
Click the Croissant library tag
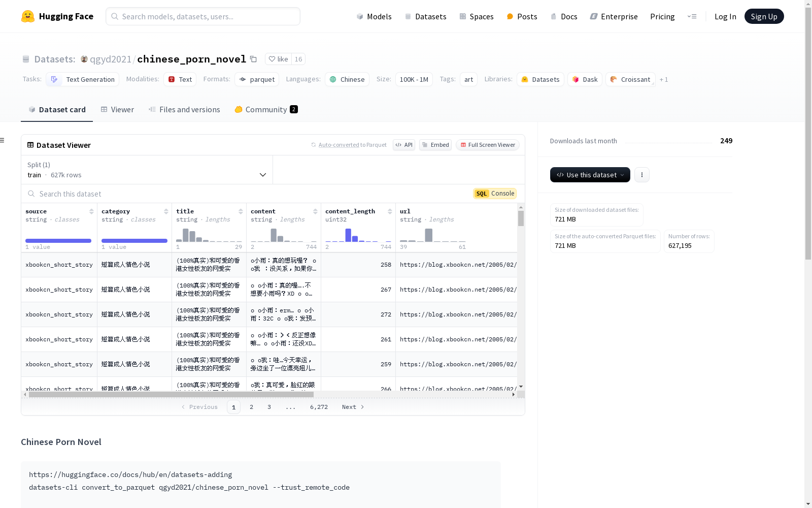(630, 79)
